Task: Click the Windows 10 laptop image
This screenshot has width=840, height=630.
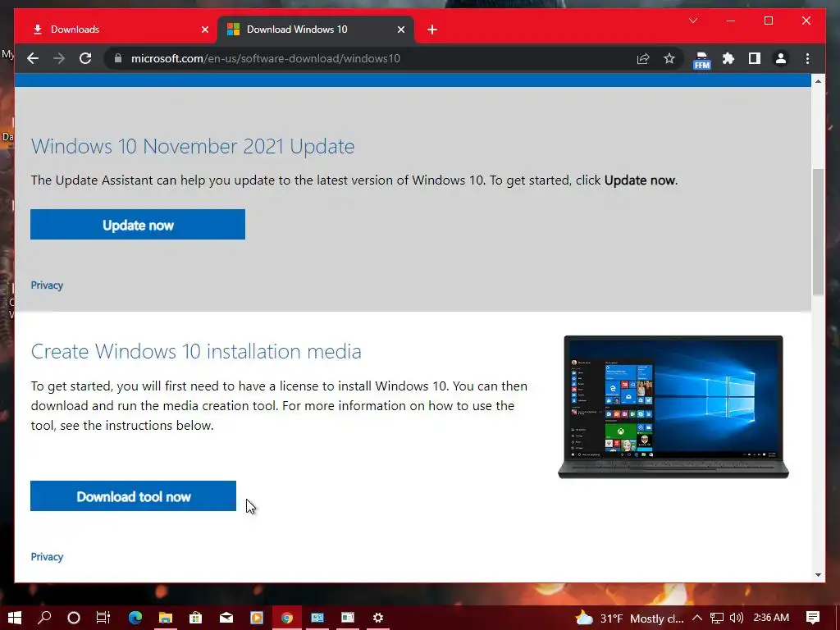Action: pos(673,407)
